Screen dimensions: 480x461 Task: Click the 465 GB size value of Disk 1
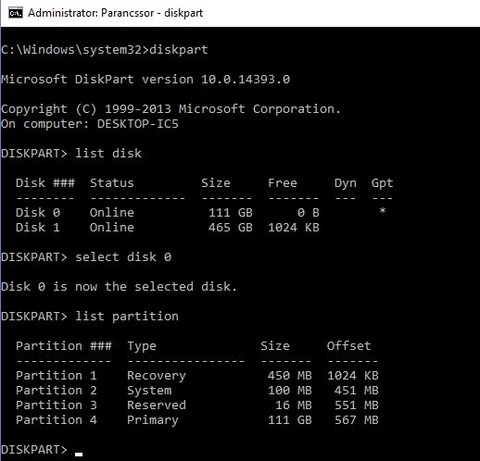(x=230, y=228)
